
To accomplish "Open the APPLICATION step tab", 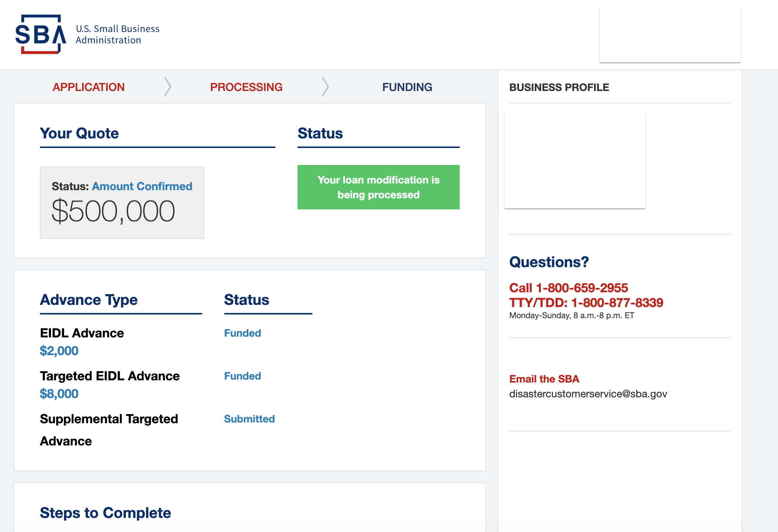I will [x=88, y=87].
